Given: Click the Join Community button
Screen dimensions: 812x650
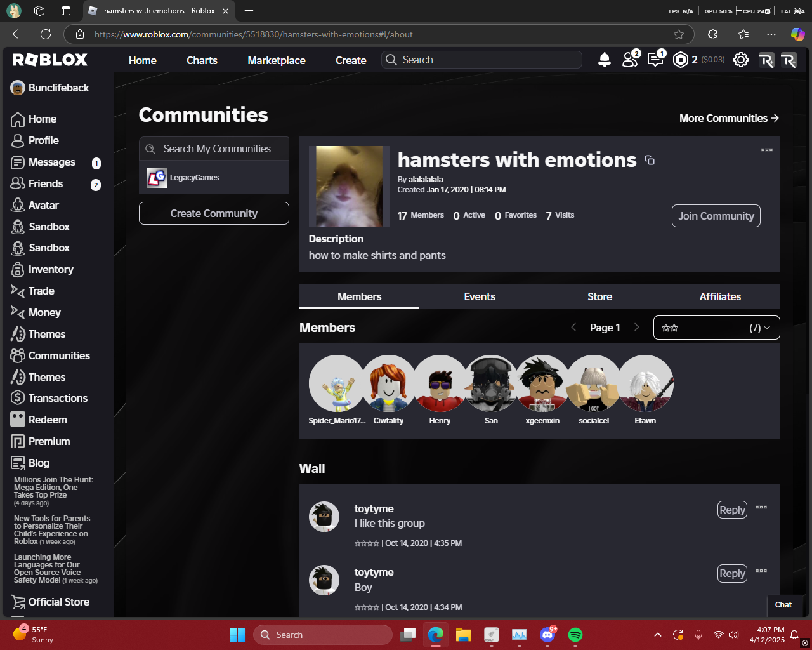Looking at the screenshot, I should coord(716,216).
